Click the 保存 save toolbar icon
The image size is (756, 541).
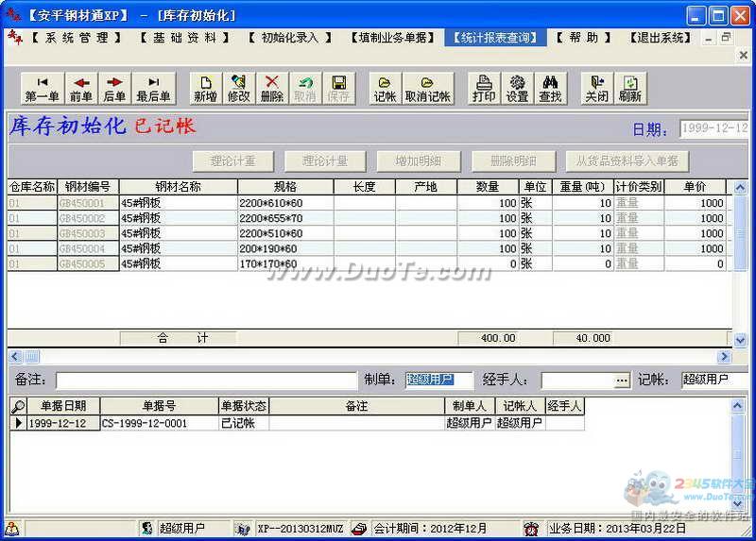pyautogui.click(x=338, y=89)
